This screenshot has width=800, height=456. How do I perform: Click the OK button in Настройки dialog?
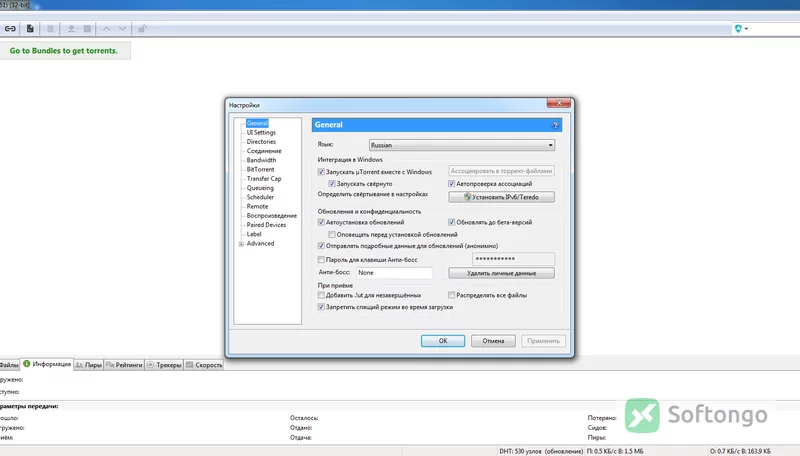pyautogui.click(x=443, y=341)
